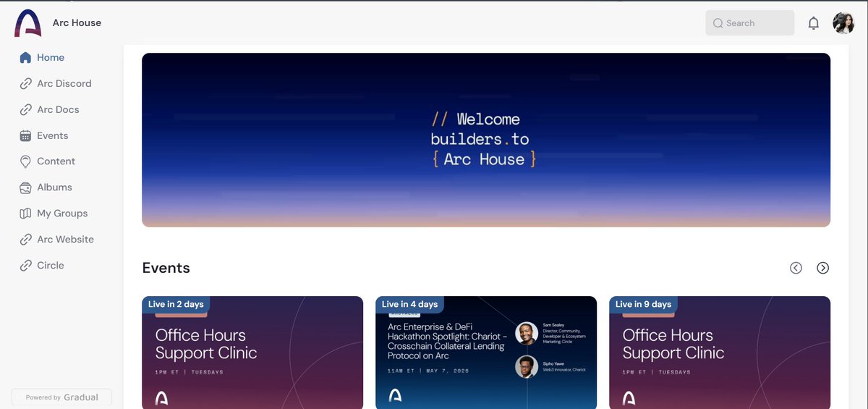This screenshot has height=409, width=868.
Task: Click the Live in 4 days badge
Action: click(409, 305)
